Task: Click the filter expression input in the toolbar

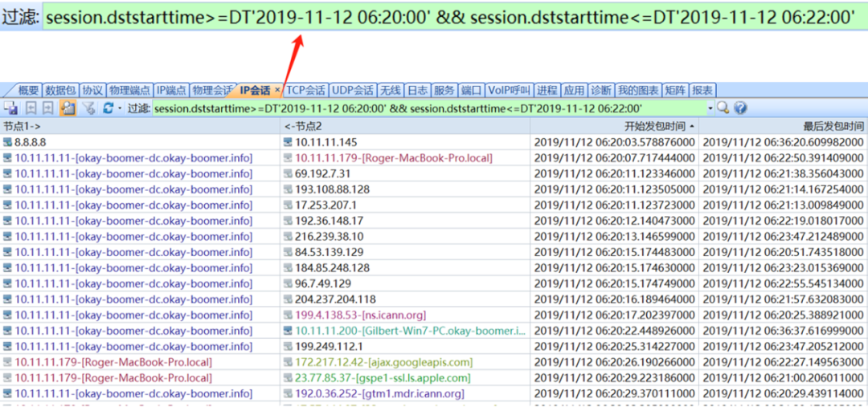Action: [430, 108]
